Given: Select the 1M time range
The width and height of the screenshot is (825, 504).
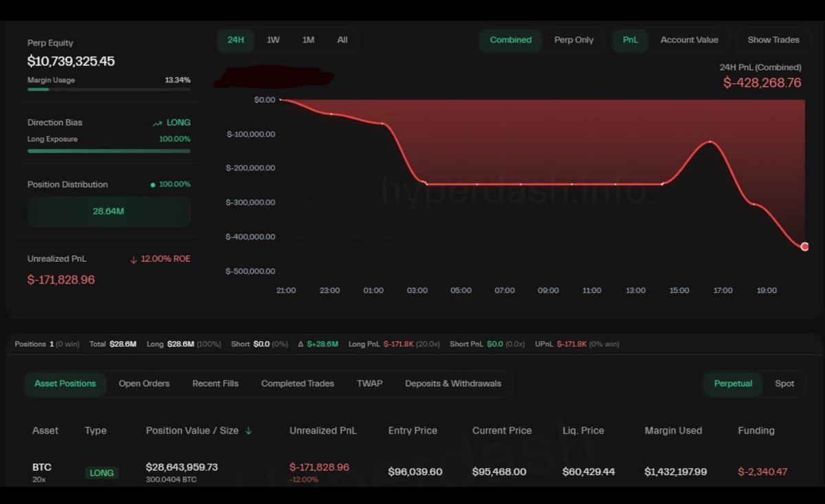Looking at the screenshot, I should pos(309,40).
